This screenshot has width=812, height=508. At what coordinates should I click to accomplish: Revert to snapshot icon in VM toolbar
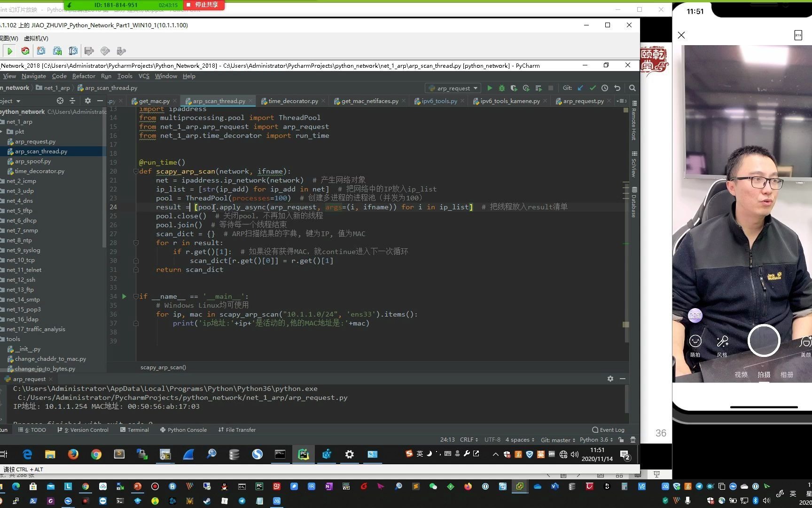point(57,51)
